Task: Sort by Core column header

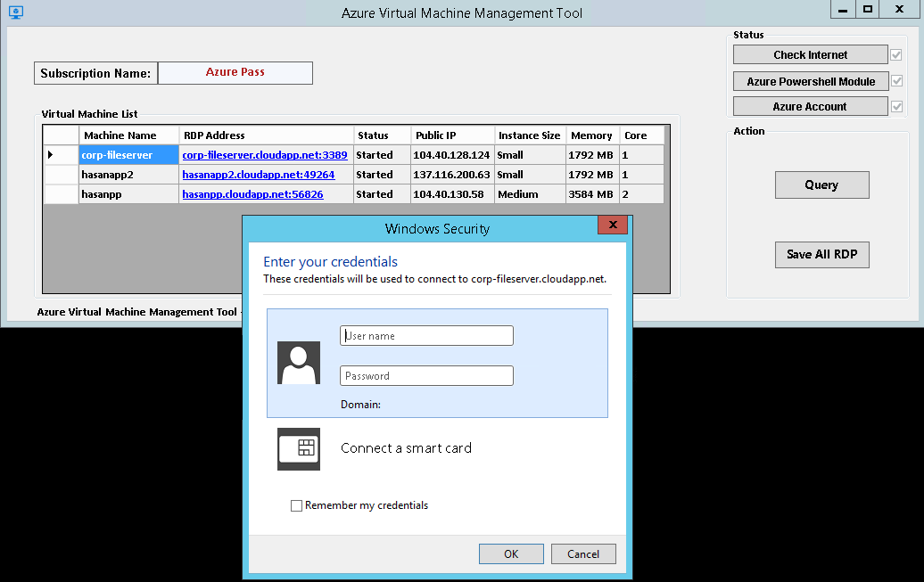Action: point(642,135)
